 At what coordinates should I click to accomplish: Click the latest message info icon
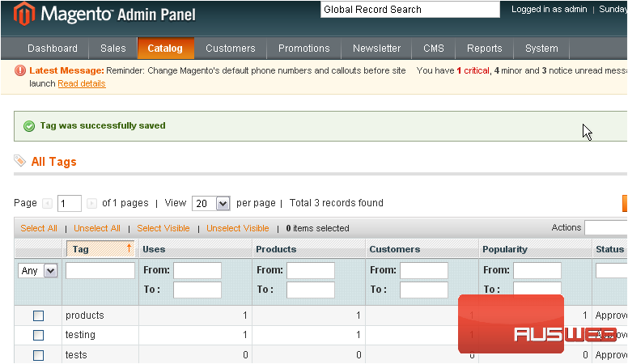pos(20,71)
